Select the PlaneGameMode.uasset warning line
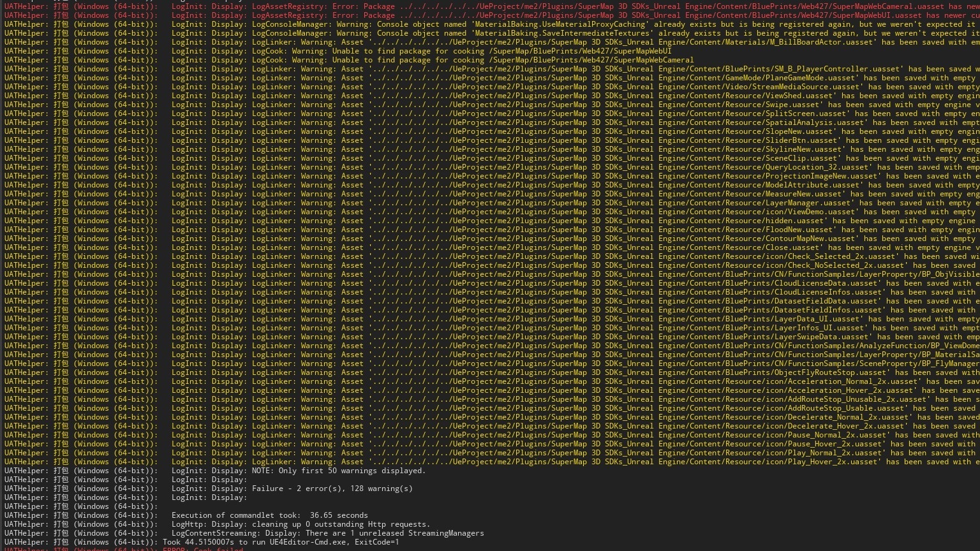Viewport: 980px width, 551px height. (x=492, y=78)
